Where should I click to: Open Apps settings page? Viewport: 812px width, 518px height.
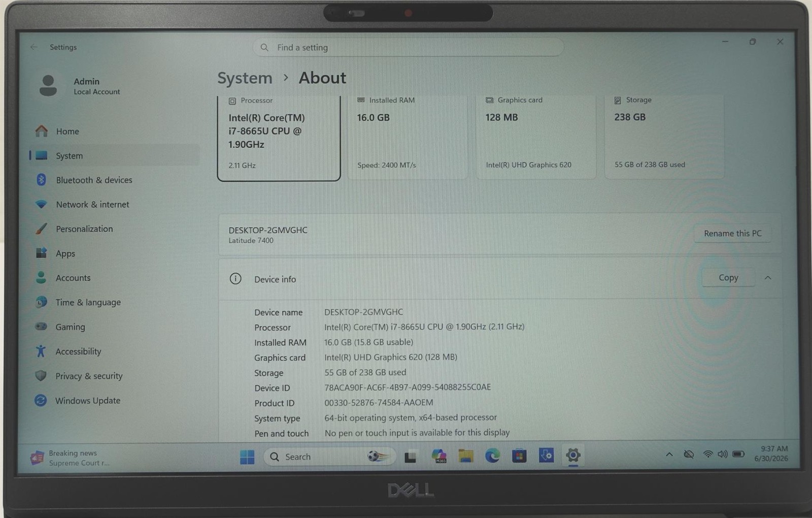click(x=114, y=253)
